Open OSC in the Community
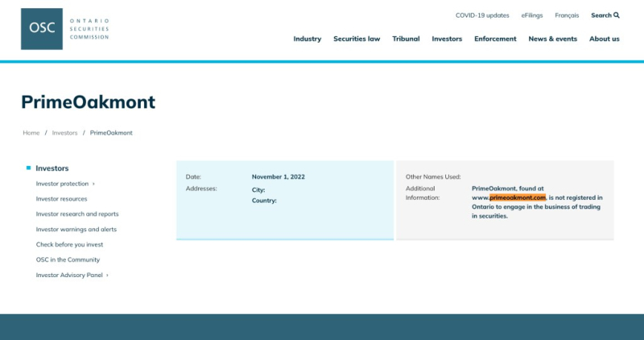The width and height of the screenshot is (644, 340). point(68,259)
